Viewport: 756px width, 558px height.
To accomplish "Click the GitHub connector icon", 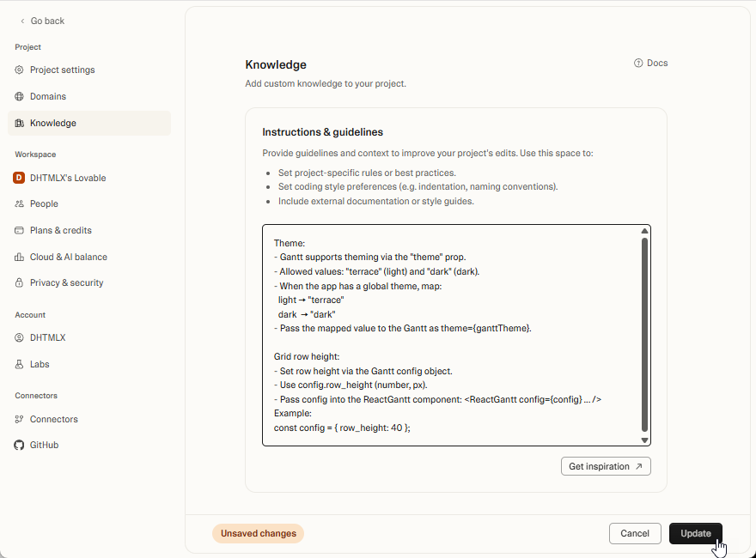I will tap(19, 445).
